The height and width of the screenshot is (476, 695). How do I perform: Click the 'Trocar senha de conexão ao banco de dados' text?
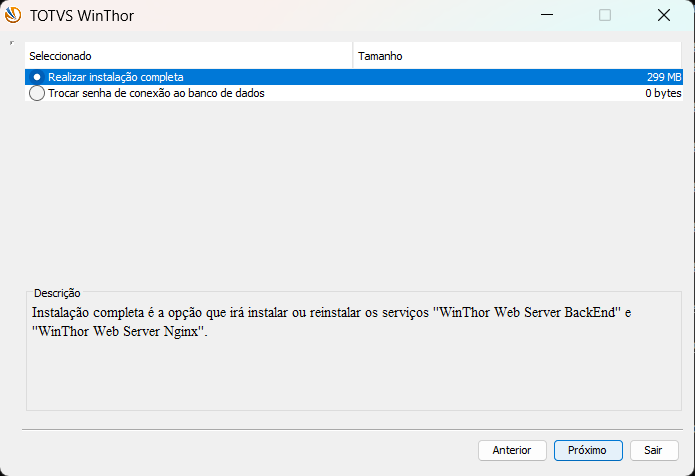pyautogui.click(x=156, y=93)
